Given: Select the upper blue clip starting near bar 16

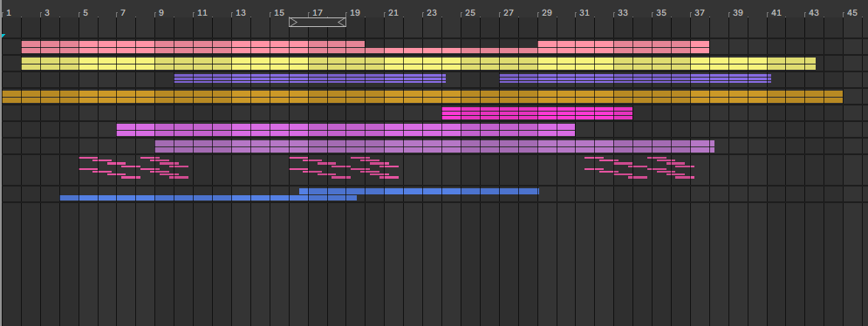Looking at the screenshot, I should click(x=419, y=192).
